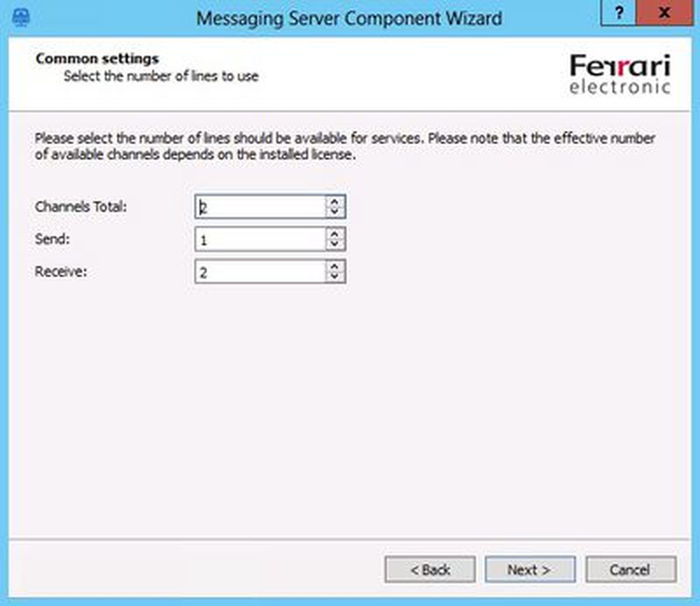Viewport: 700px width, 606px height.
Task: Decrease Channels Total with down arrow
Action: 335,211
